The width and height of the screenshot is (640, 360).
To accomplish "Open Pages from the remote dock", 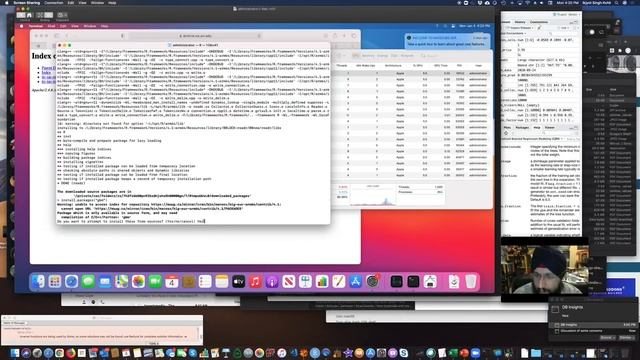I will point(339,282).
